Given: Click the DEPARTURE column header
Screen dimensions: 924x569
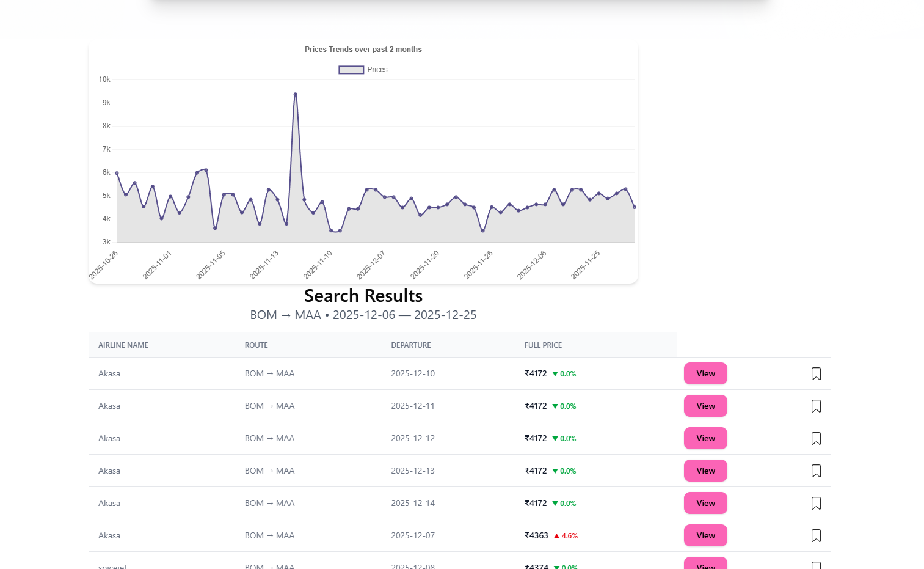Looking at the screenshot, I should click(x=411, y=345).
